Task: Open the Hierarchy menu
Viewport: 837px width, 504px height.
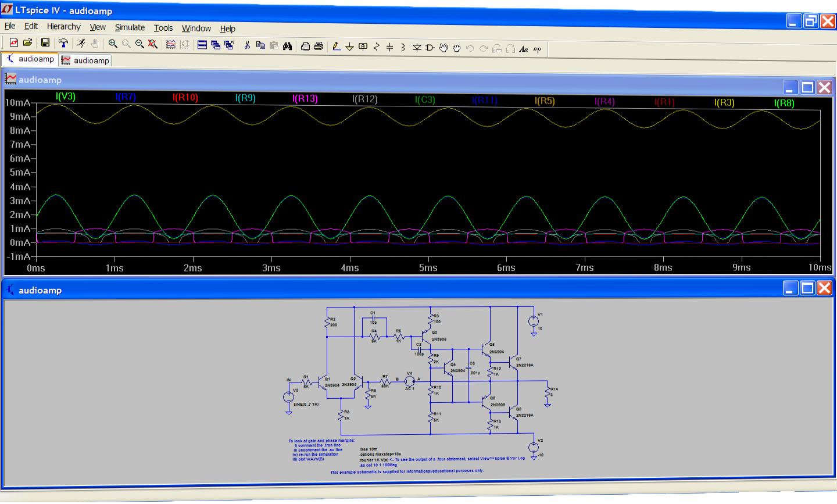Action: tap(64, 27)
